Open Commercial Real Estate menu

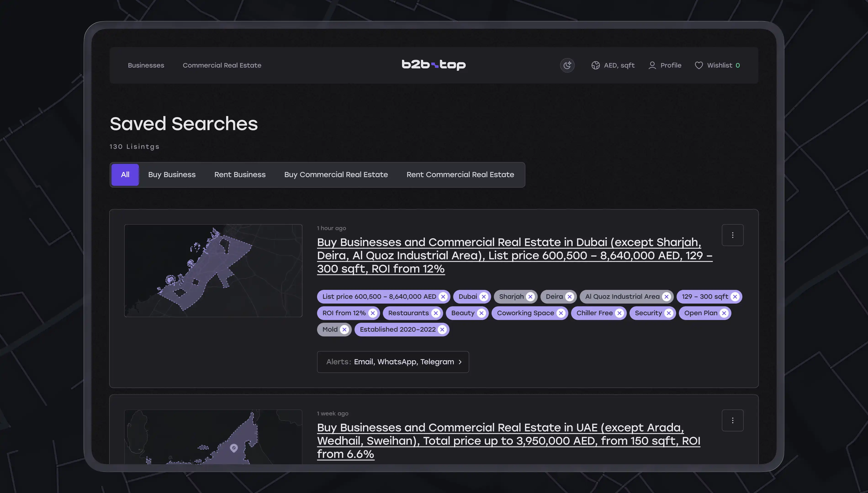pos(222,65)
